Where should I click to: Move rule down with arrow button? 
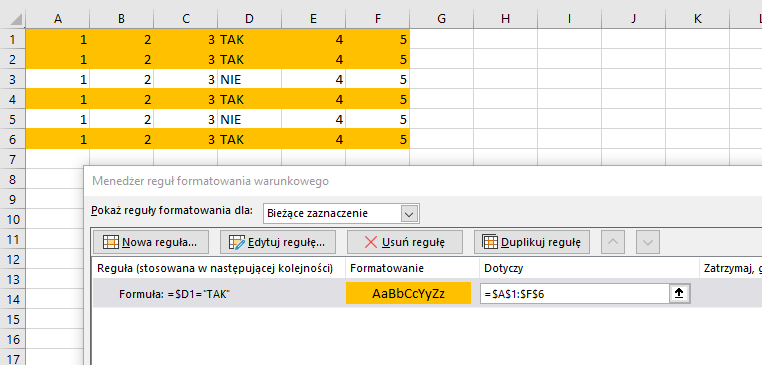647,242
